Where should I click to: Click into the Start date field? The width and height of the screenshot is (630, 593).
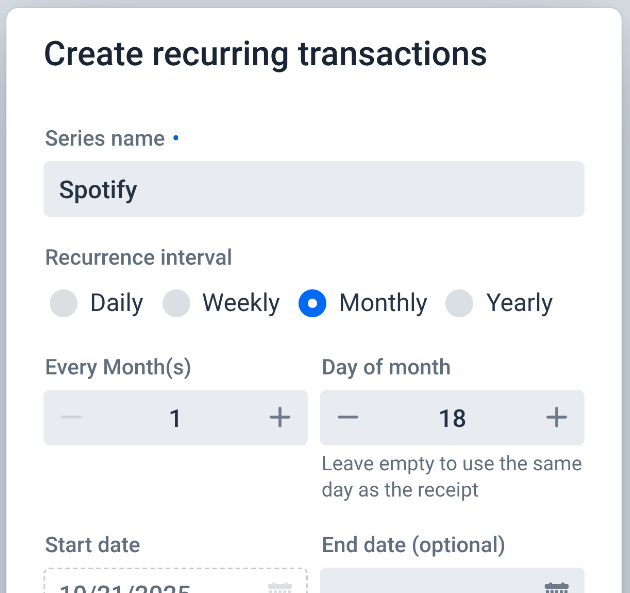[x=150, y=585]
